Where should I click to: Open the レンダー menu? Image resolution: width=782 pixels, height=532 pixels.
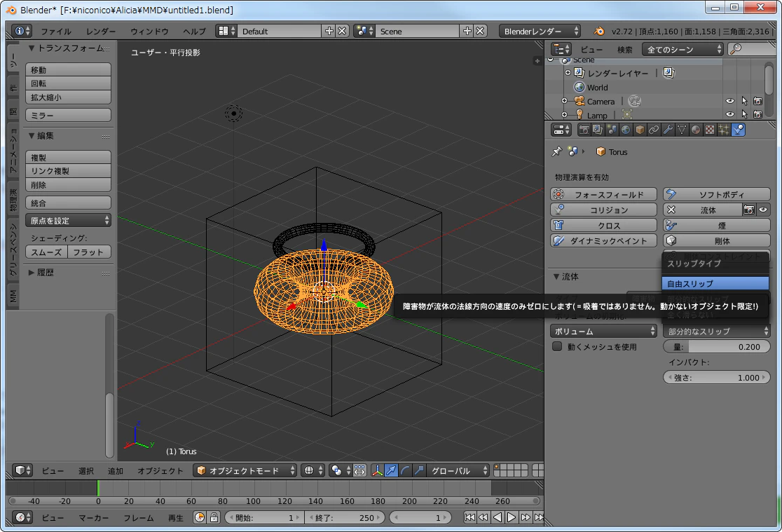tap(101, 31)
